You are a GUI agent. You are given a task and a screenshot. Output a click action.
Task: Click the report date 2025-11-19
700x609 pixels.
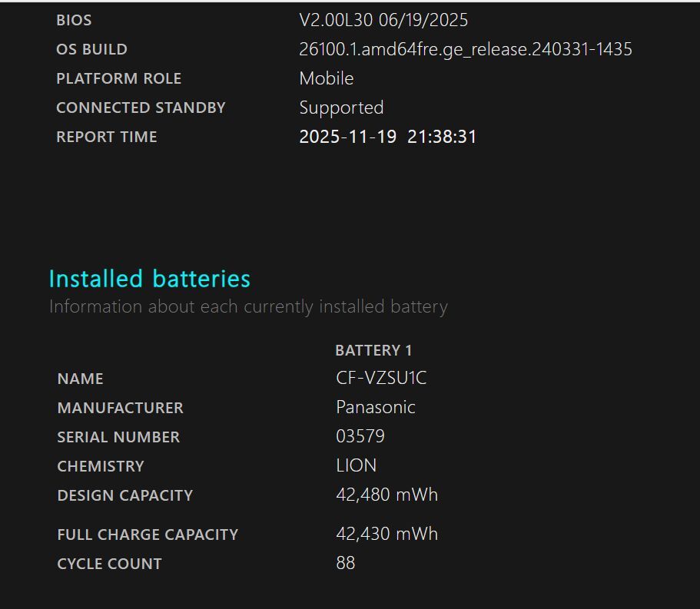[347, 137]
